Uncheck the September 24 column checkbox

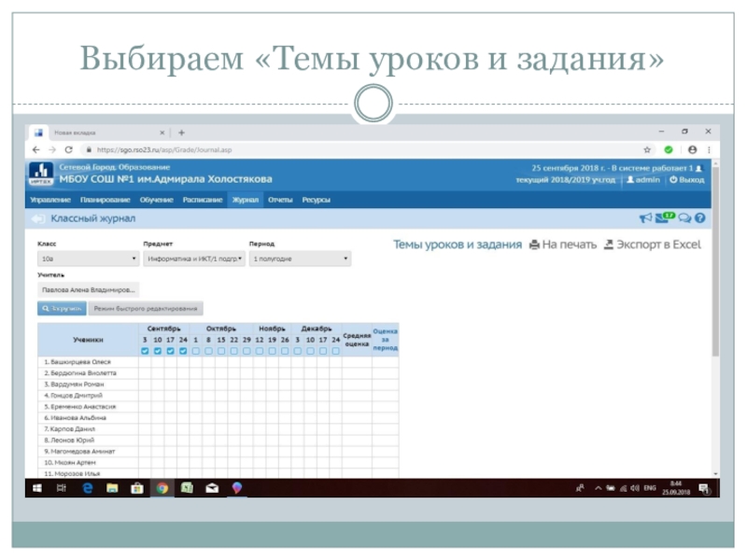183,352
